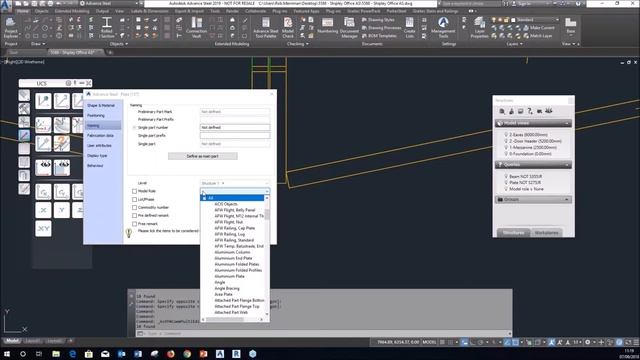
Task: Enable the Commodity number checkbox
Action: coord(134,207)
